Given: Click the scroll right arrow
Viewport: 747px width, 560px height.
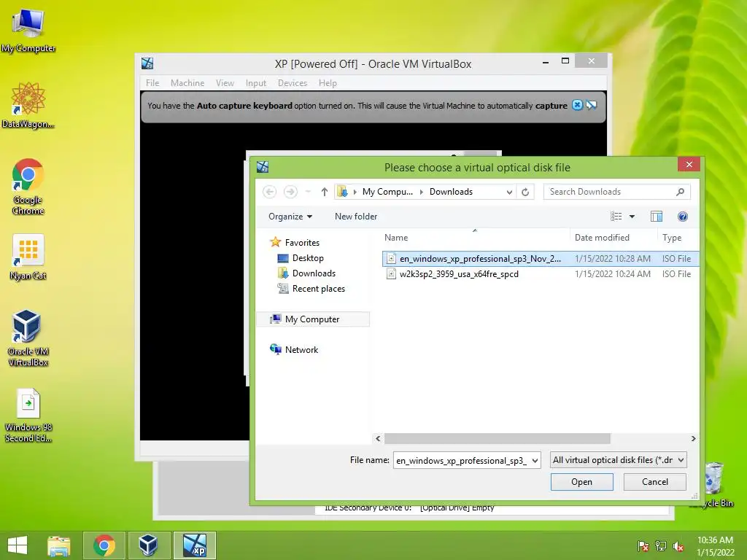Looking at the screenshot, I should pyautogui.click(x=693, y=438).
